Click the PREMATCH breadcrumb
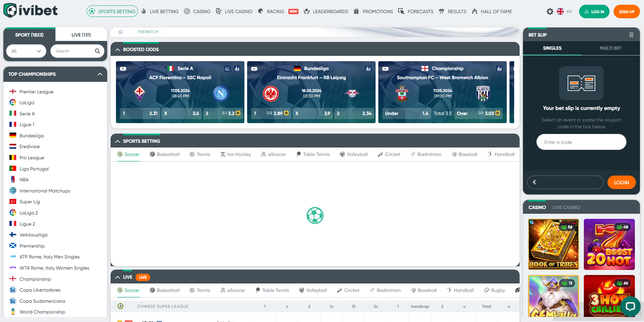644x322 pixels. (148, 32)
